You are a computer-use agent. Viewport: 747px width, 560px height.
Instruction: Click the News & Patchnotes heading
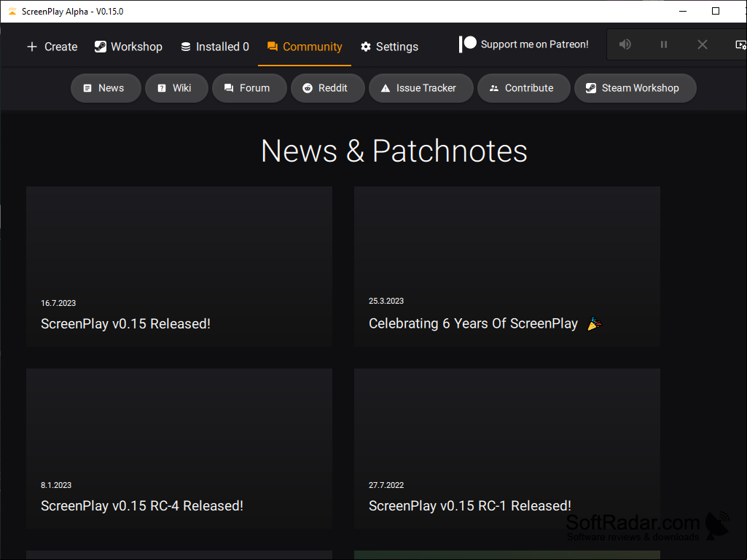(x=394, y=151)
